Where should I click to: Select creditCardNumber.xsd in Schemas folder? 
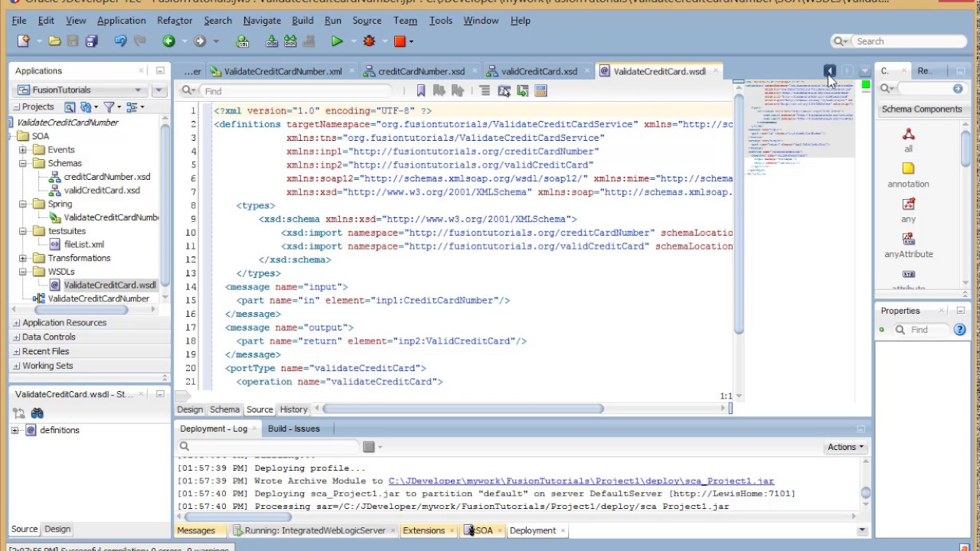click(x=107, y=177)
